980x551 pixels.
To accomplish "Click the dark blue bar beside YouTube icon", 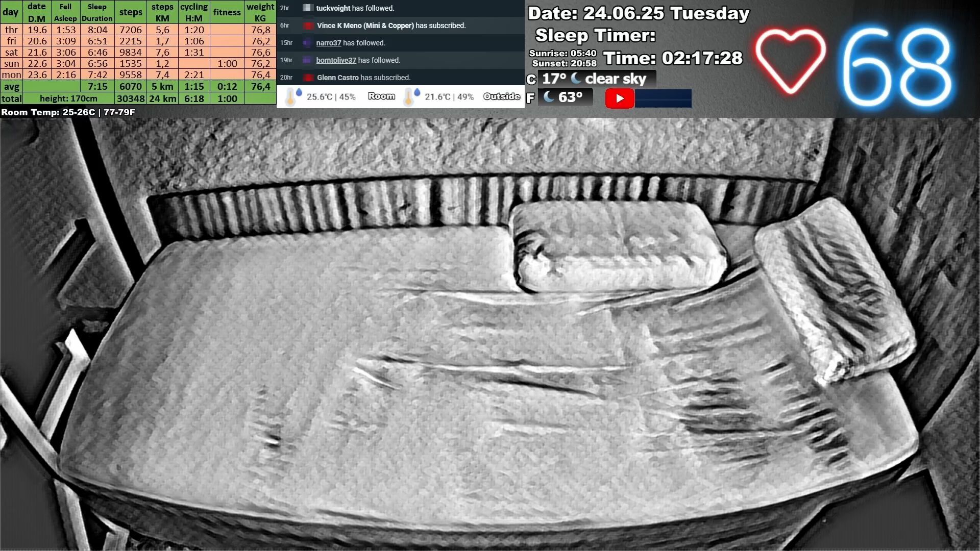I will (663, 98).
